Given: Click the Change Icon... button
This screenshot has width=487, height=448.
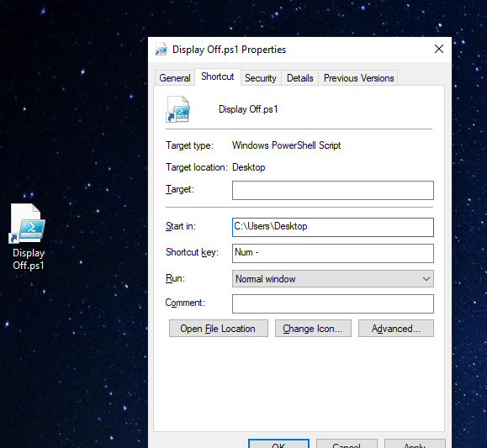Looking at the screenshot, I should (x=313, y=329).
